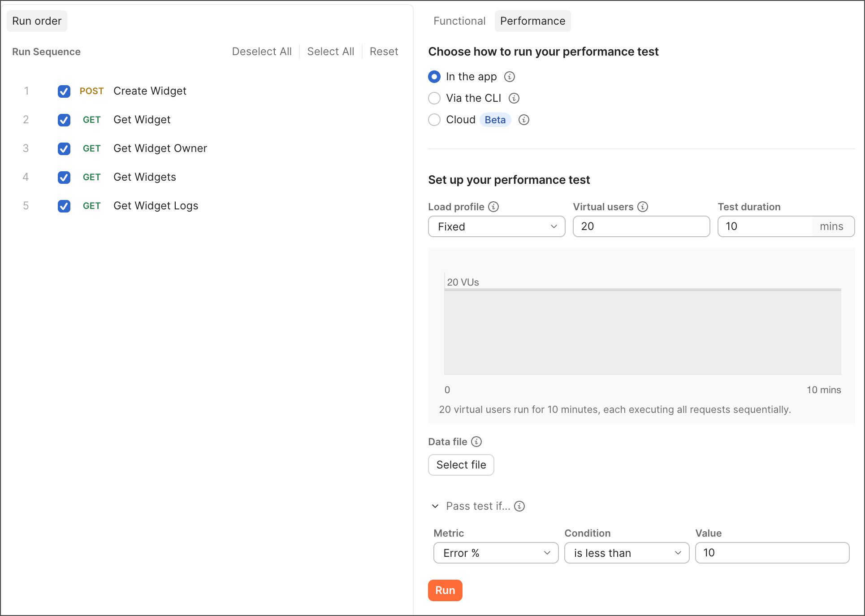Uncheck the Get Widget Logs checkbox

pos(64,206)
